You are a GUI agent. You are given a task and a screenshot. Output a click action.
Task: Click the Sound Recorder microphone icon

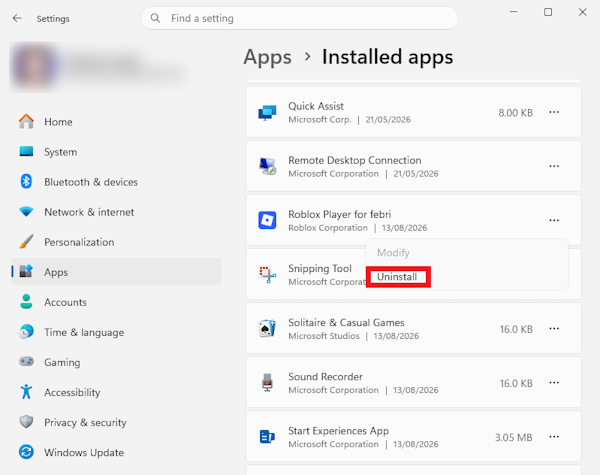tap(267, 382)
